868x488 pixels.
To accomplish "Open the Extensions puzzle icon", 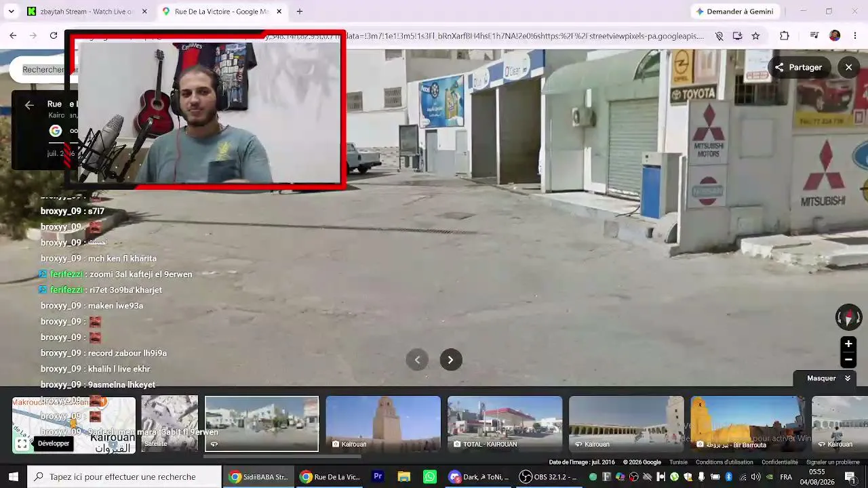I will (785, 36).
